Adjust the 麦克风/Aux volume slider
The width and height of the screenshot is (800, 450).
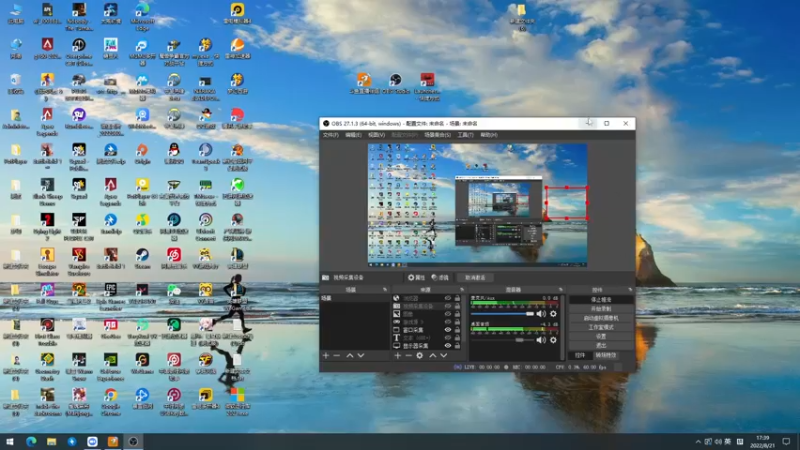(503, 314)
